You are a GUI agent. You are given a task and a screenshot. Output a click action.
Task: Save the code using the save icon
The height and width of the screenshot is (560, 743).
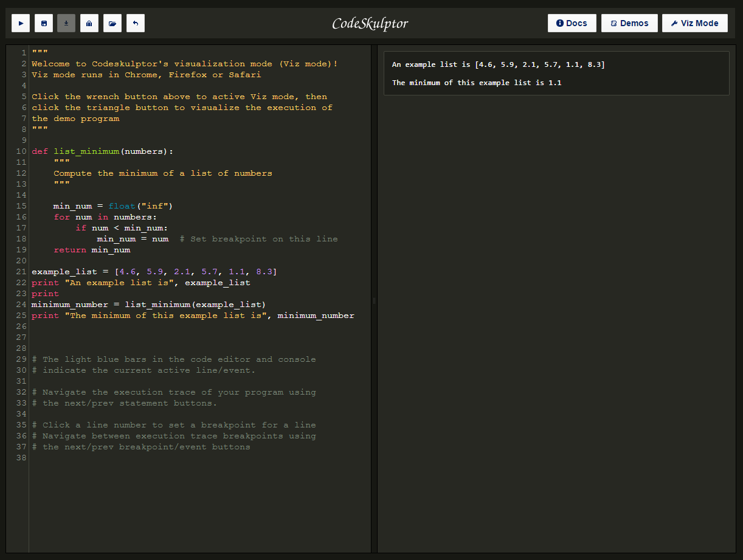(43, 22)
